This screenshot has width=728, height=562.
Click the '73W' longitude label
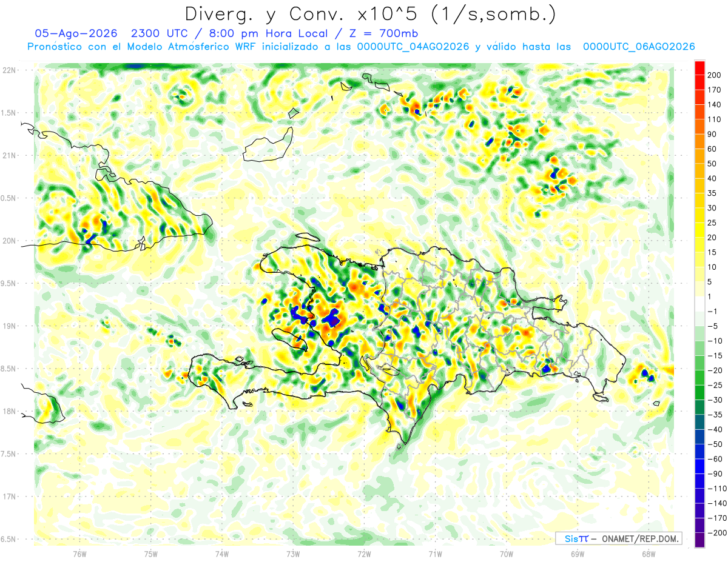(292, 554)
